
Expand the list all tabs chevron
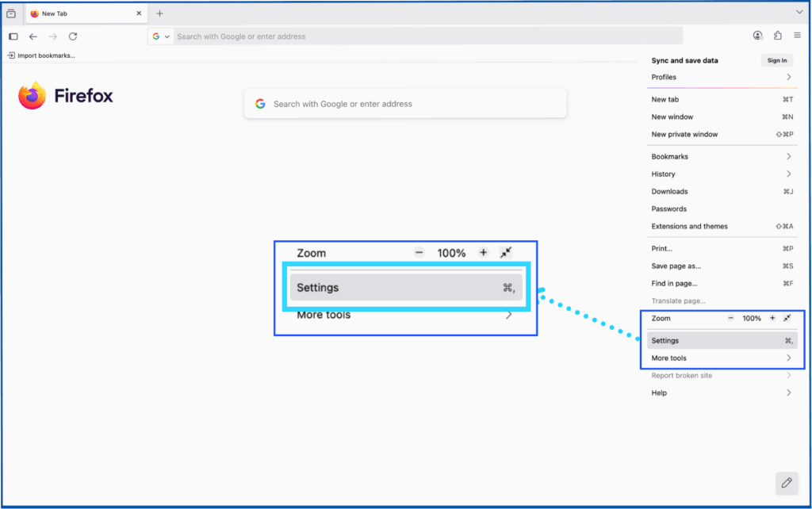click(799, 13)
